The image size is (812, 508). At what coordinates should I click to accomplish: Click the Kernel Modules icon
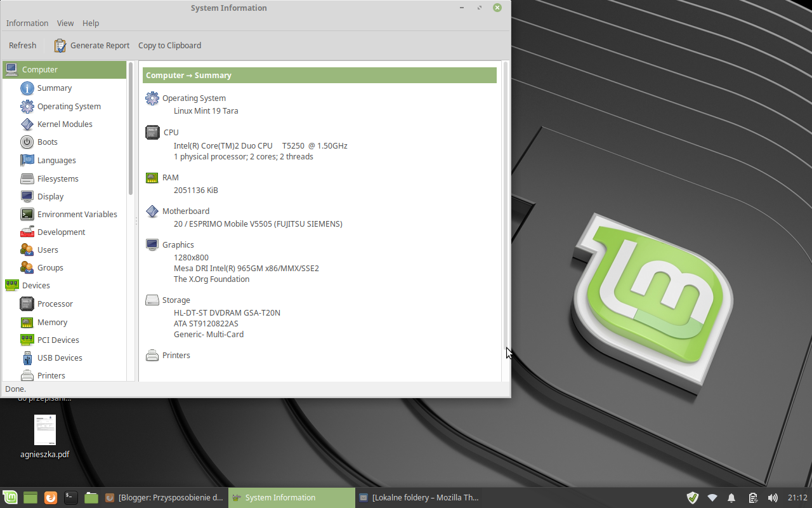(x=27, y=124)
